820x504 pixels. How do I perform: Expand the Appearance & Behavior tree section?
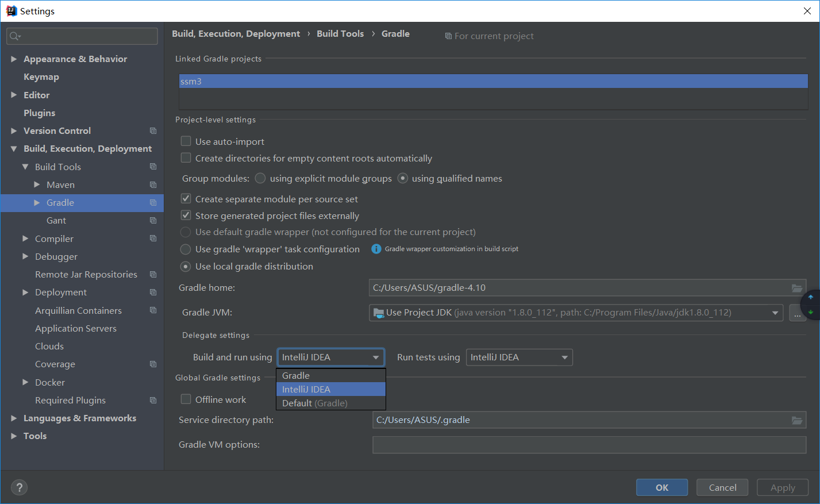tap(14, 59)
